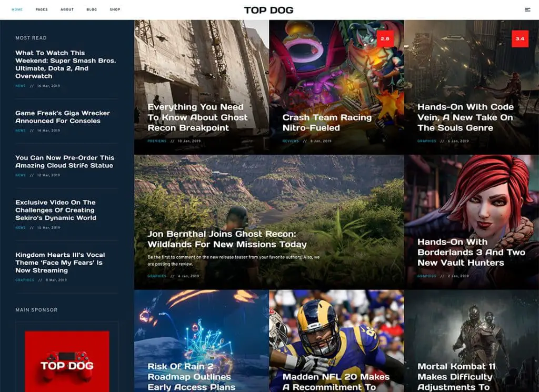
Task: Read the Sekiro's Dynamic World video article
Action: [55, 210]
